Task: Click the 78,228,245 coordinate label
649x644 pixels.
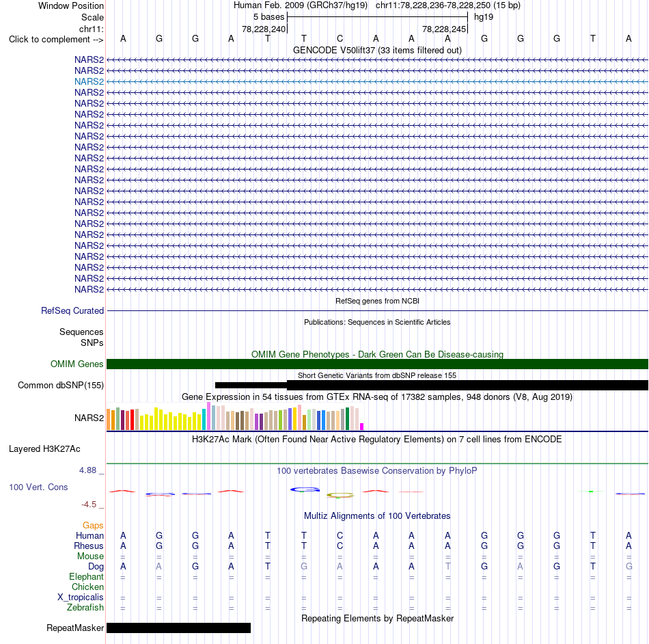Action: (444, 29)
